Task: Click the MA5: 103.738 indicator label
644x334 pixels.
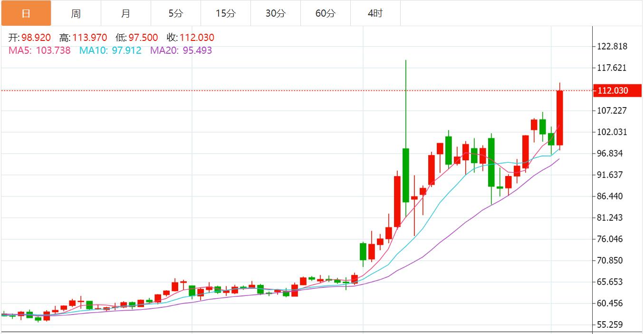Action: click(39, 50)
